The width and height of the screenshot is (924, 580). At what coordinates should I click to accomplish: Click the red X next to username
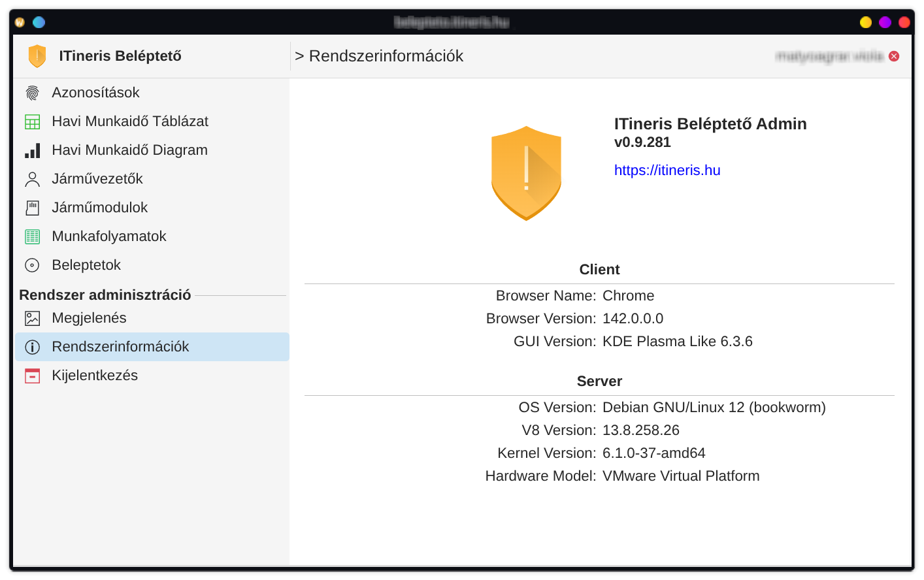point(894,56)
